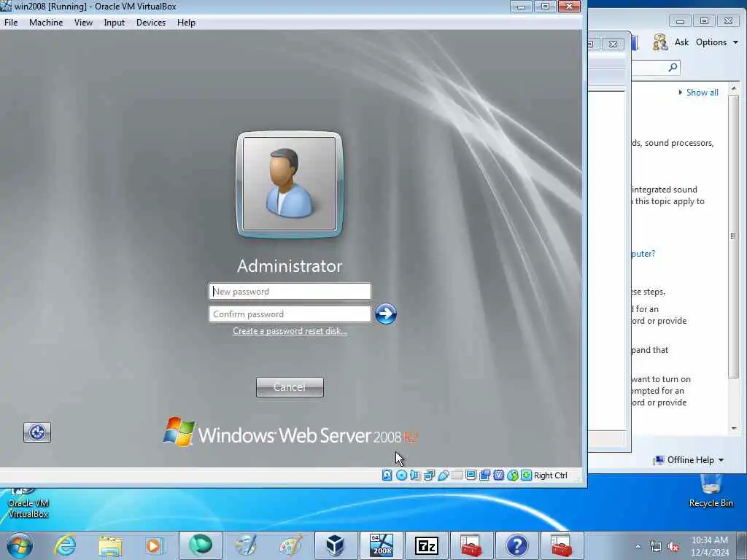
Task: Click the hard disk activity icon in VirtualBox status bar
Action: [387, 475]
